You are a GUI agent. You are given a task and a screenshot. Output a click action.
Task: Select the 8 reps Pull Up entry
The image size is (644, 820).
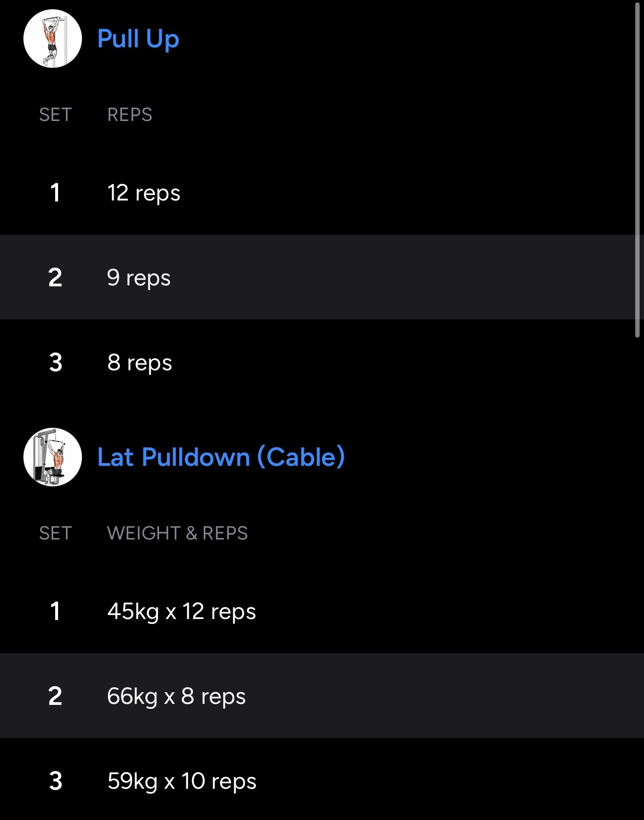coord(140,362)
